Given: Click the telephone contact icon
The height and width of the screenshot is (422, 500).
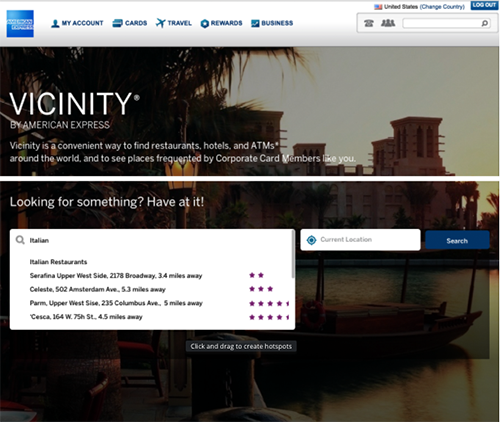Looking at the screenshot, I should [x=369, y=23].
